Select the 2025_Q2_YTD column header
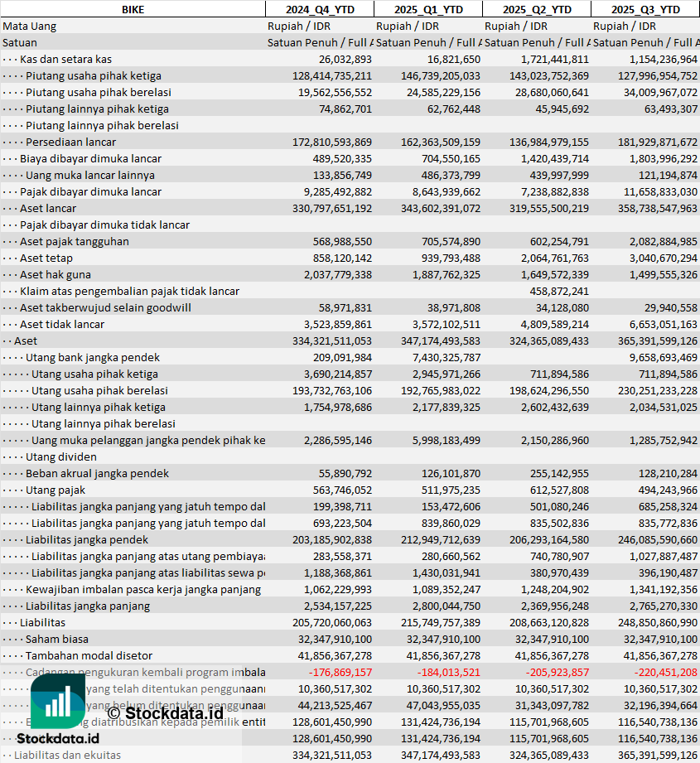The image size is (700, 763). point(537,10)
